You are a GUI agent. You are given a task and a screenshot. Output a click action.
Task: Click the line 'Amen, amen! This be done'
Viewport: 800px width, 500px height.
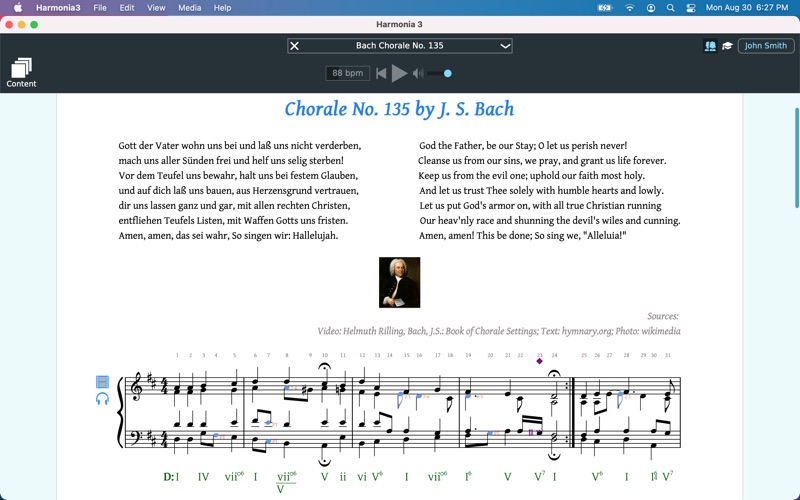click(x=474, y=236)
